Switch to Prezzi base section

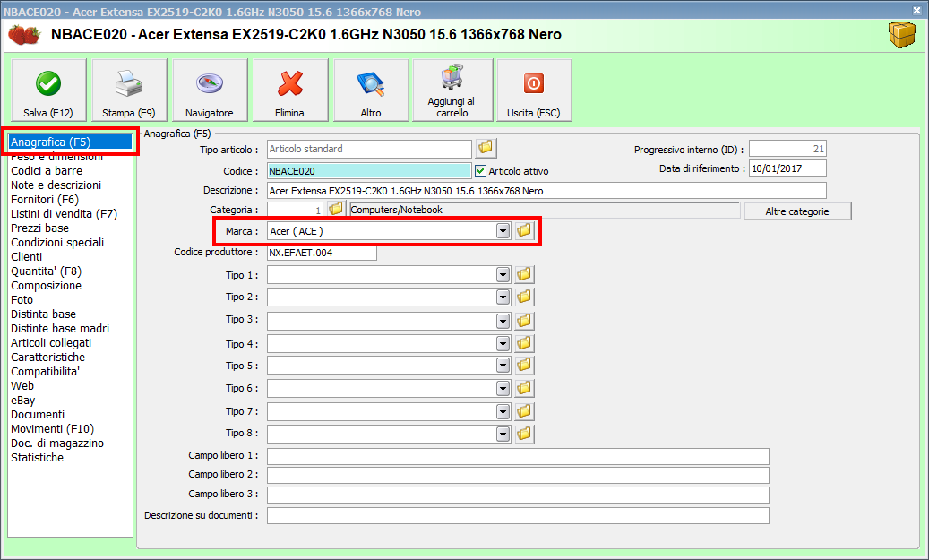pos(39,228)
